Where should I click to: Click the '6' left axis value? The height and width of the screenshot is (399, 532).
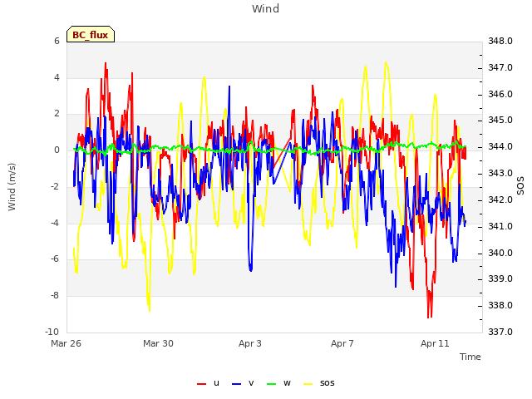(57, 41)
